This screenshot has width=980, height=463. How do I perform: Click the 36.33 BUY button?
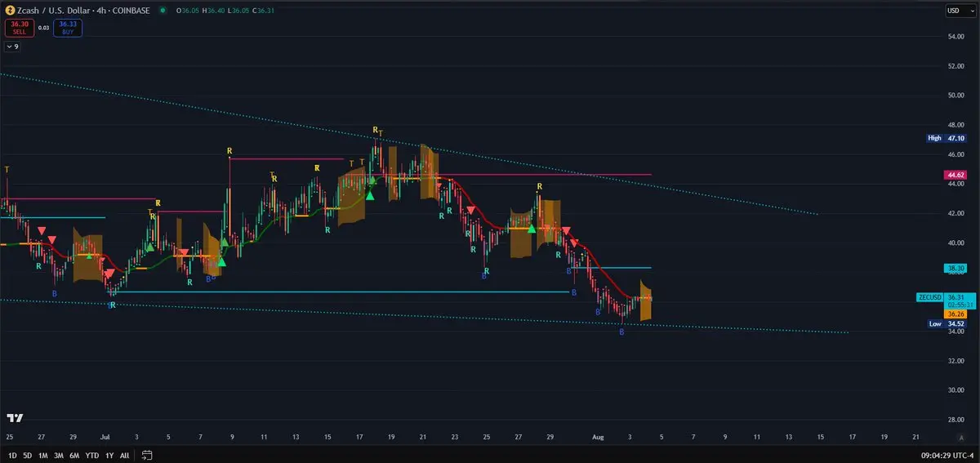(68, 27)
